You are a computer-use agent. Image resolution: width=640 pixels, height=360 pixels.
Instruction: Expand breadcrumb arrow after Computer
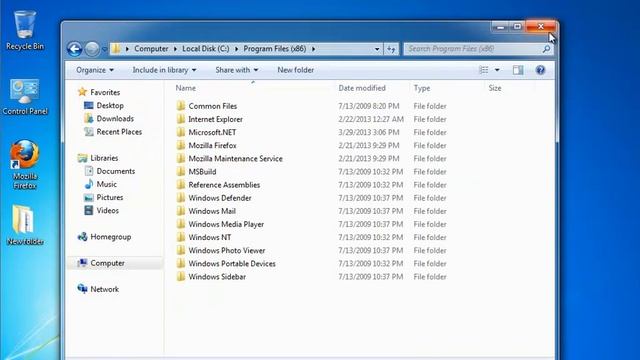[x=175, y=49]
